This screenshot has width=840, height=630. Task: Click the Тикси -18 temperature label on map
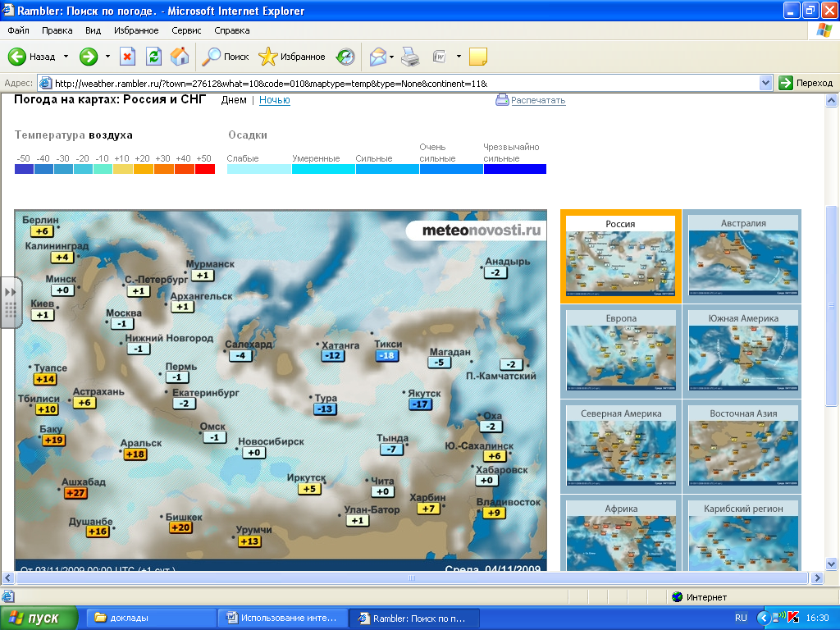(387, 355)
